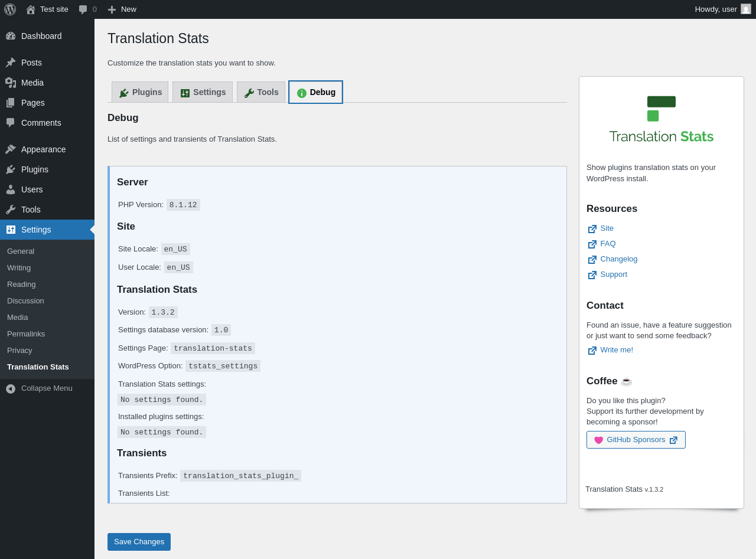Open Permalinks settings submenu item
This screenshot has width=756, height=559.
click(x=47, y=334)
